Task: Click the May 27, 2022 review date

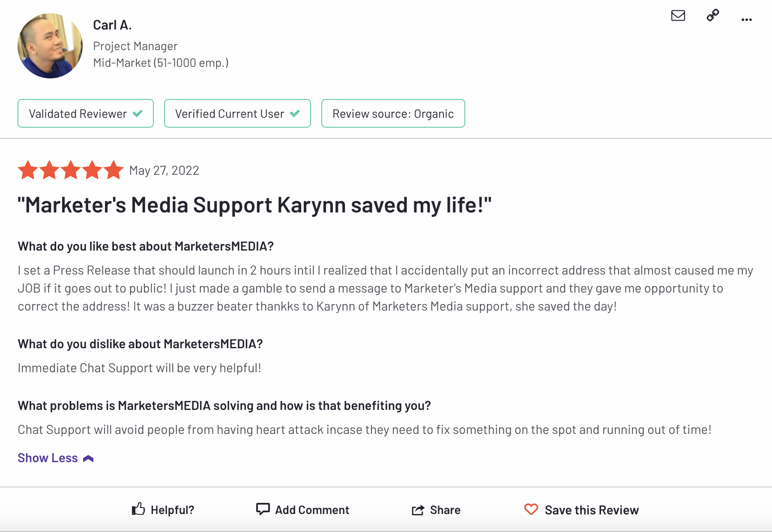Action: tap(164, 170)
